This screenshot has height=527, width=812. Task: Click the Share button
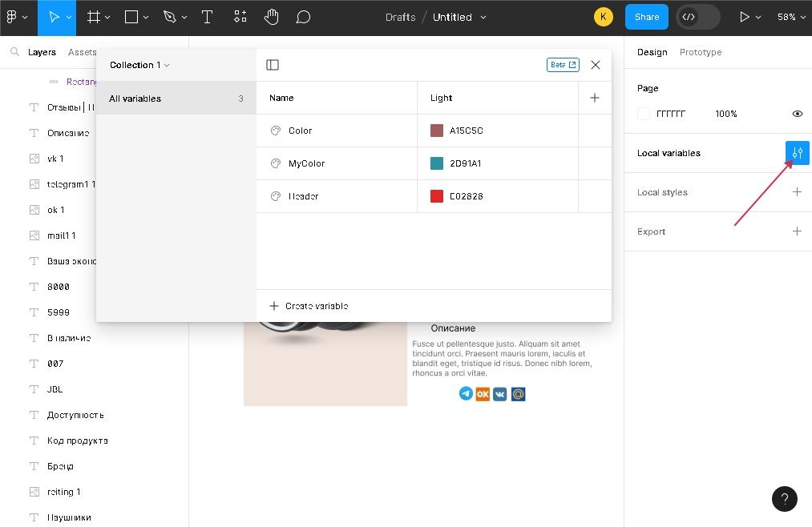[646, 17]
